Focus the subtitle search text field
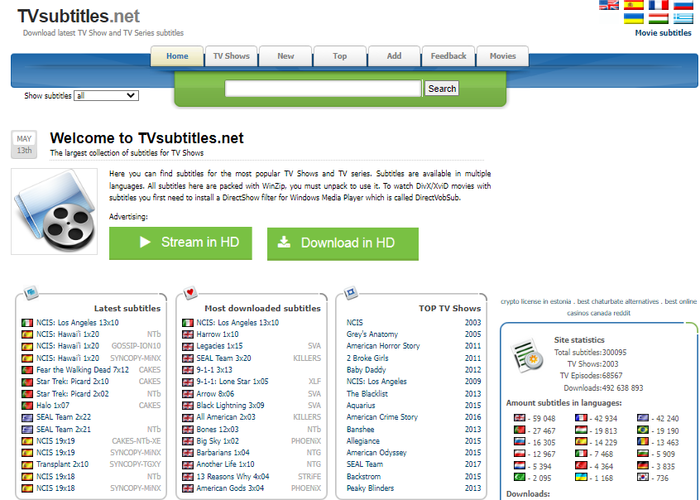 pos(323,88)
